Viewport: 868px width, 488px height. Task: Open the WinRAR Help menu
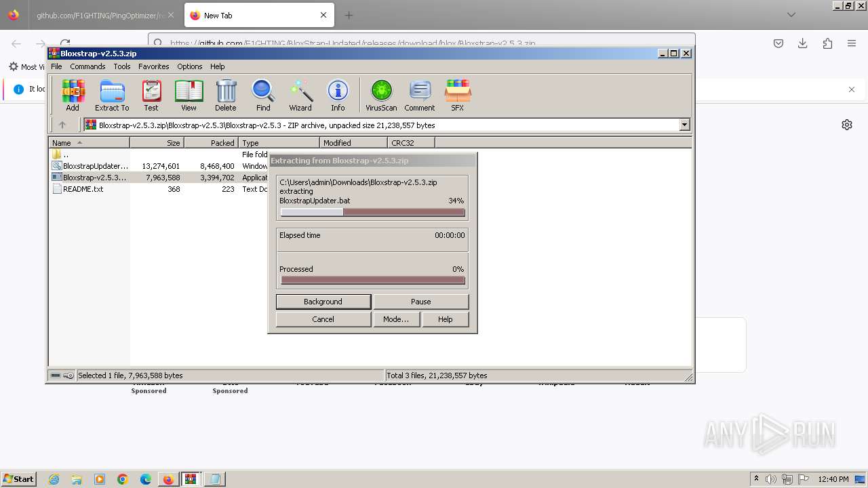pos(217,66)
